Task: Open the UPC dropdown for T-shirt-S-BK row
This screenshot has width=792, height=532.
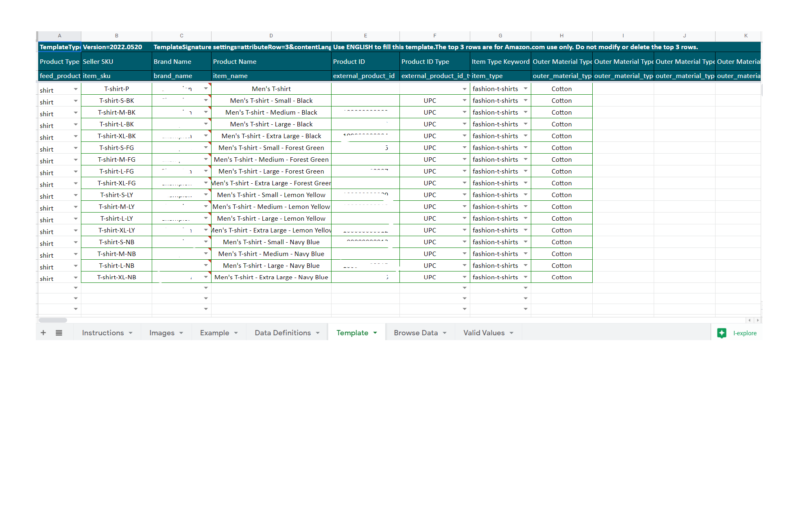Action: pos(464,100)
